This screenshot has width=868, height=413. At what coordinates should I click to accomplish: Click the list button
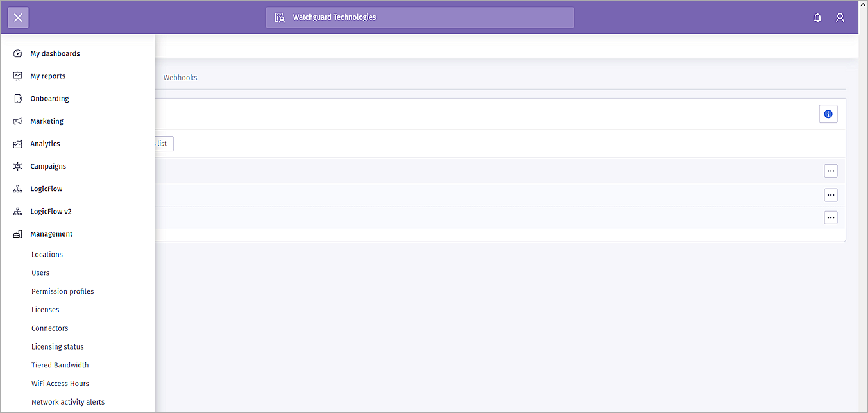(x=162, y=143)
